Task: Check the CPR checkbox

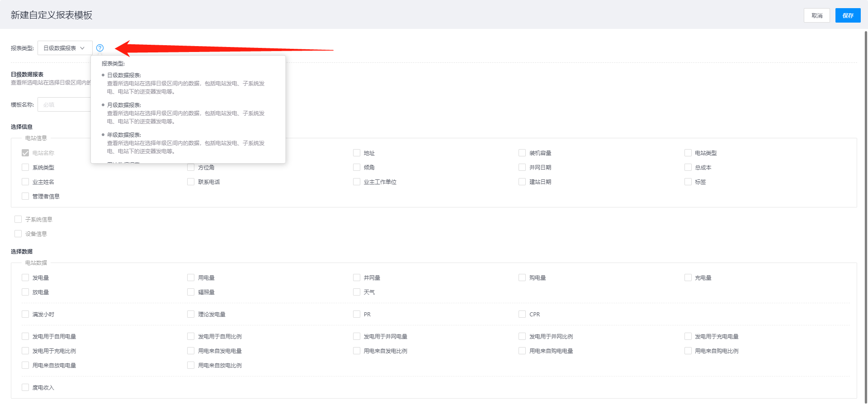Action: (x=522, y=315)
